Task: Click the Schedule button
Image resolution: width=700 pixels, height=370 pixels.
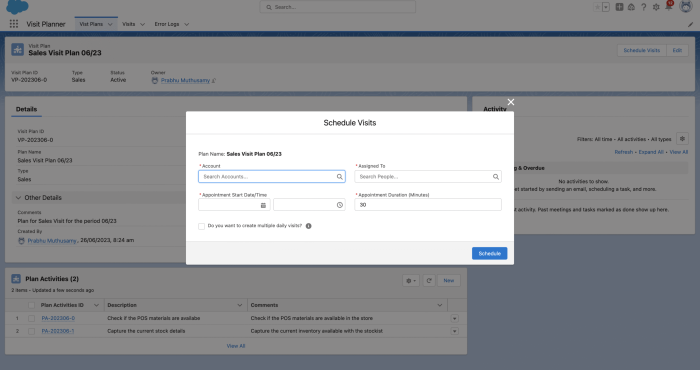Action: [x=489, y=254]
